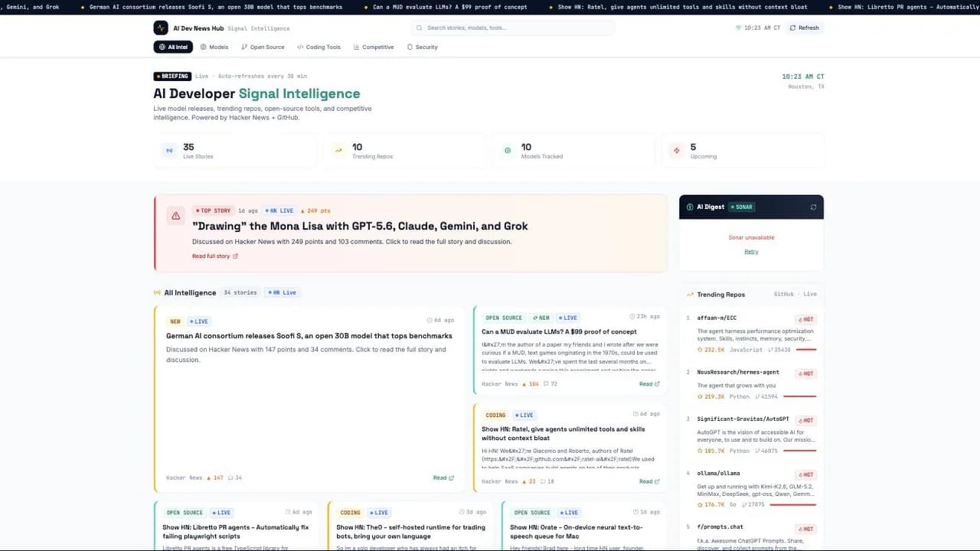Screen dimensions: 980x551
Task: Click the All Intelligence signal icon
Action: point(158,292)
